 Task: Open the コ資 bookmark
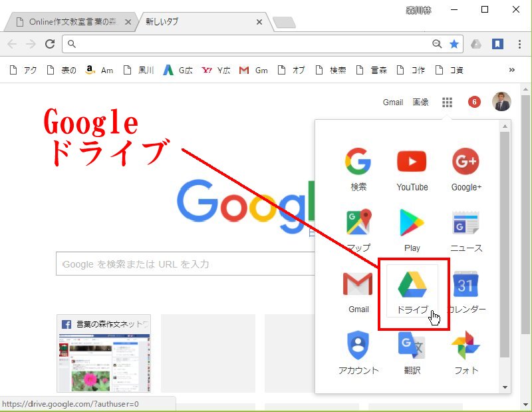coord(450,71)
